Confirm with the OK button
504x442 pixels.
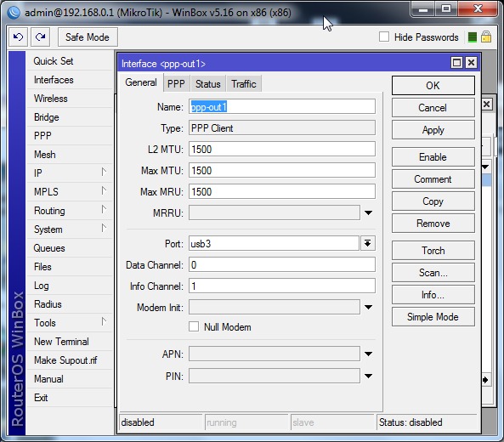click(x=433, y=86)
